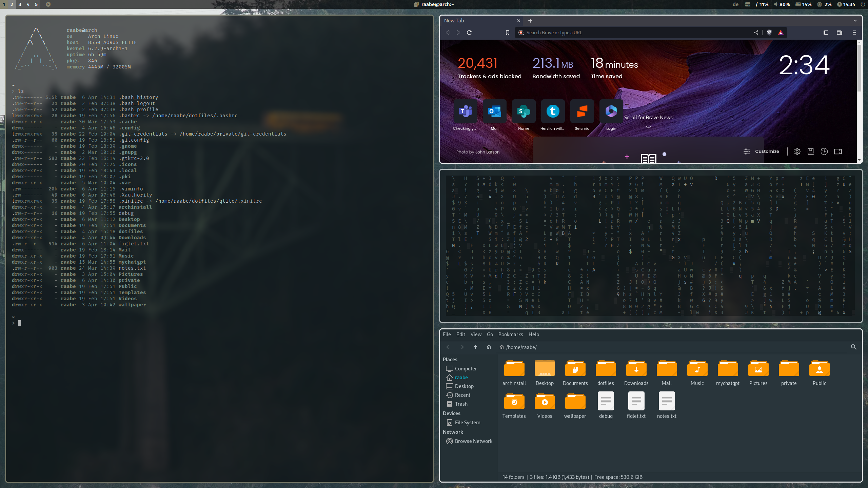The image size is (868, 488).
Task: Bookmark the current tab in Brave
Action: point(508,33)
